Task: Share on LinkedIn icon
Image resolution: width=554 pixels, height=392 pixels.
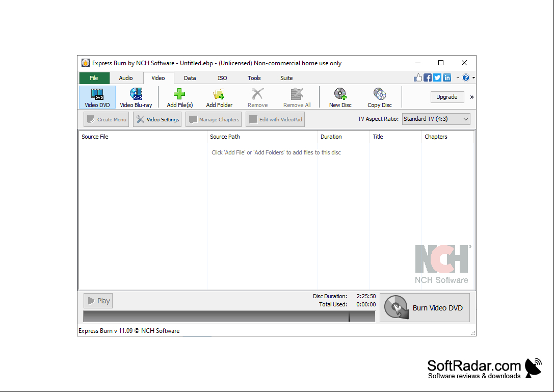Action: (x=447, y=78)
